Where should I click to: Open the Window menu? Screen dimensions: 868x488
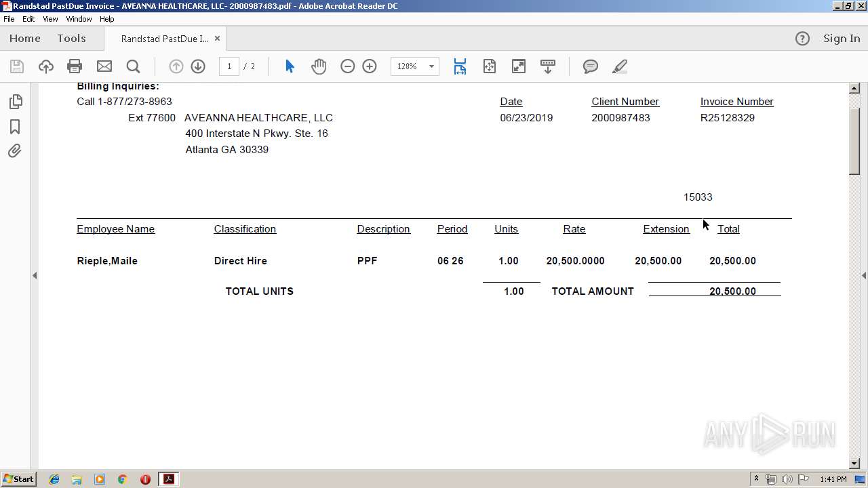click(x=79, y=19)
